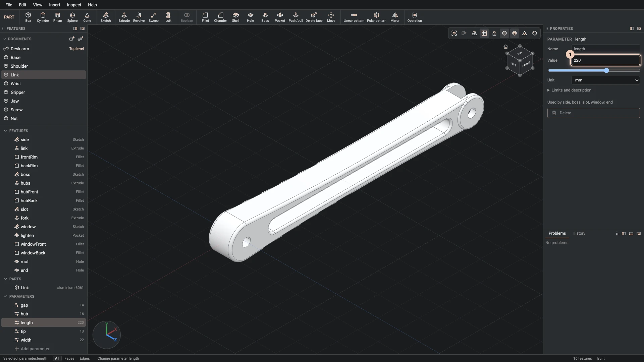Click the TOP face of the view cube
The width and height of the screenshot is (644, 362).
pyautogui.click(x=520, y=53)
